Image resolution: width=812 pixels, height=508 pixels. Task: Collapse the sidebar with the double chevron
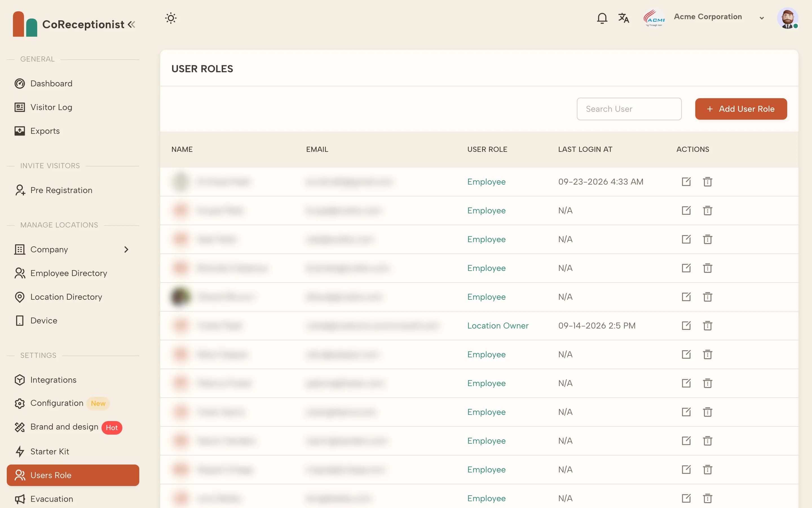coord(131,25)
